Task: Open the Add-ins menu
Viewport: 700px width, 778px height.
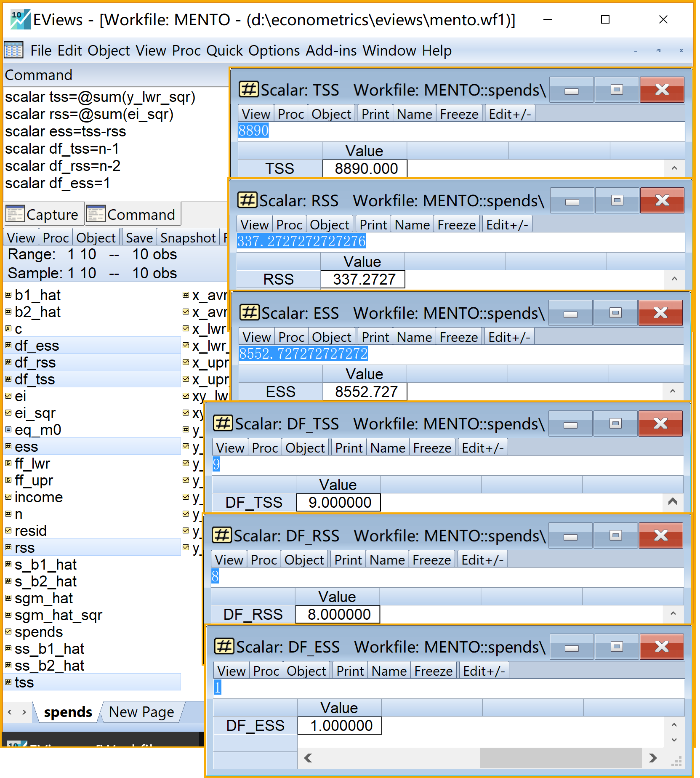Action: click(x=331, y=51)
